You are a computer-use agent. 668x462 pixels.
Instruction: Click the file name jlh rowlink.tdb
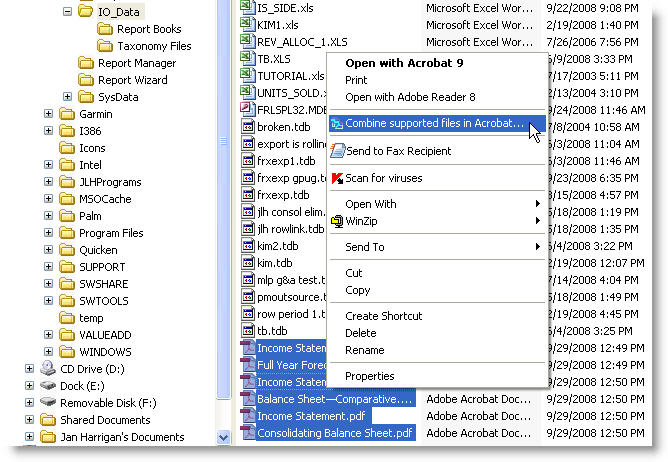(291, 229)
